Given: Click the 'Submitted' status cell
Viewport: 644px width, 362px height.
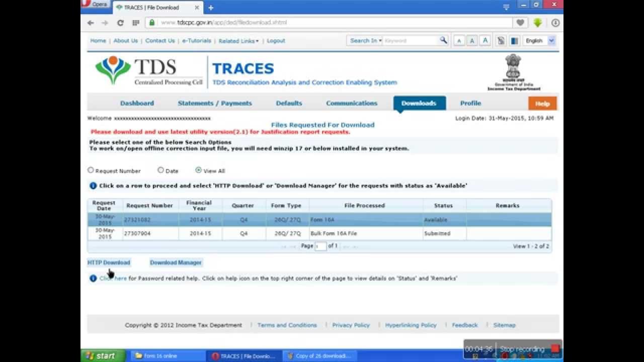Looking at the screenshot, I should point(444,233).
